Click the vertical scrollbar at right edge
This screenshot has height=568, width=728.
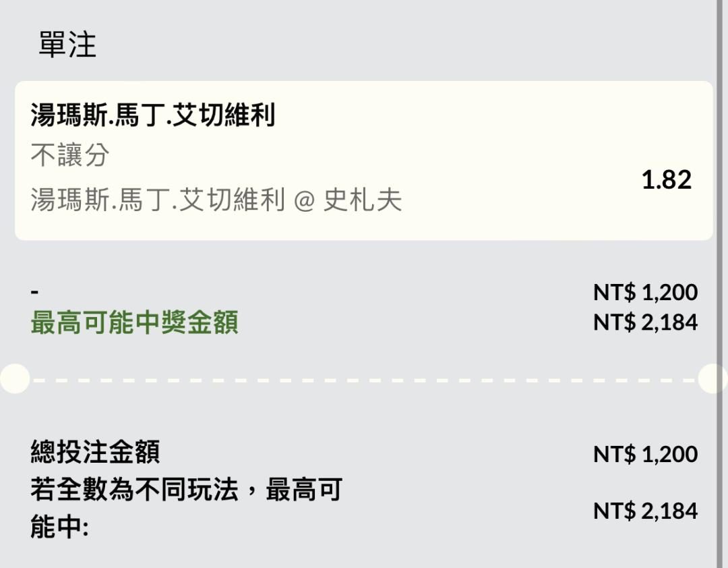719,284
